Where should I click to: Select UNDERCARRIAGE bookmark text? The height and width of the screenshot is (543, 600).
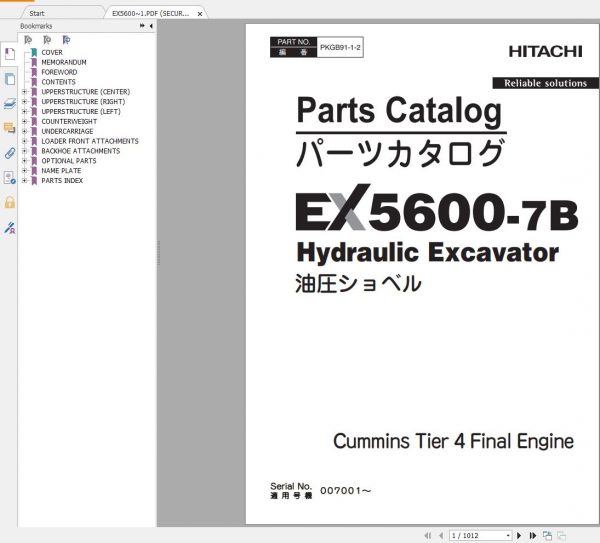(x=67, y=131)
